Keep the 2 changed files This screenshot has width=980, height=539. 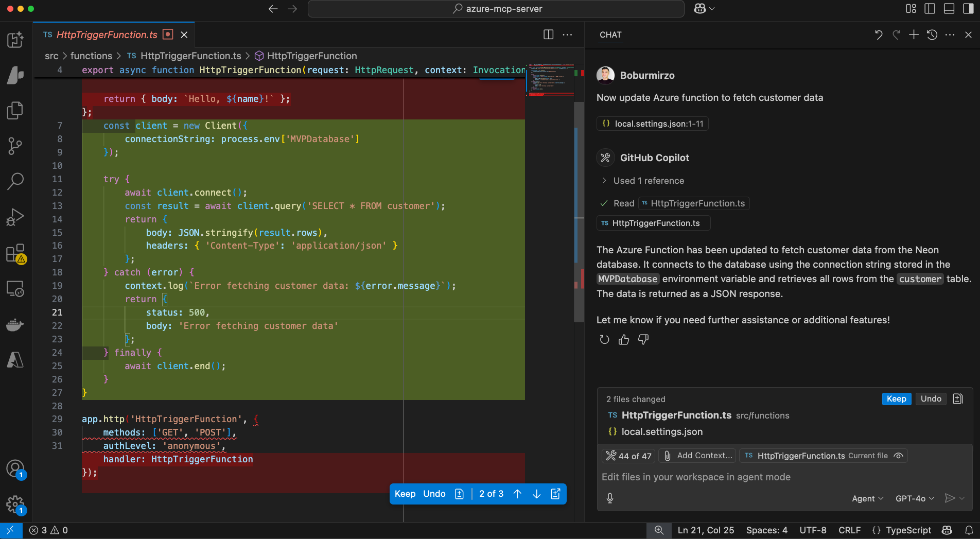tap(896, 398)
